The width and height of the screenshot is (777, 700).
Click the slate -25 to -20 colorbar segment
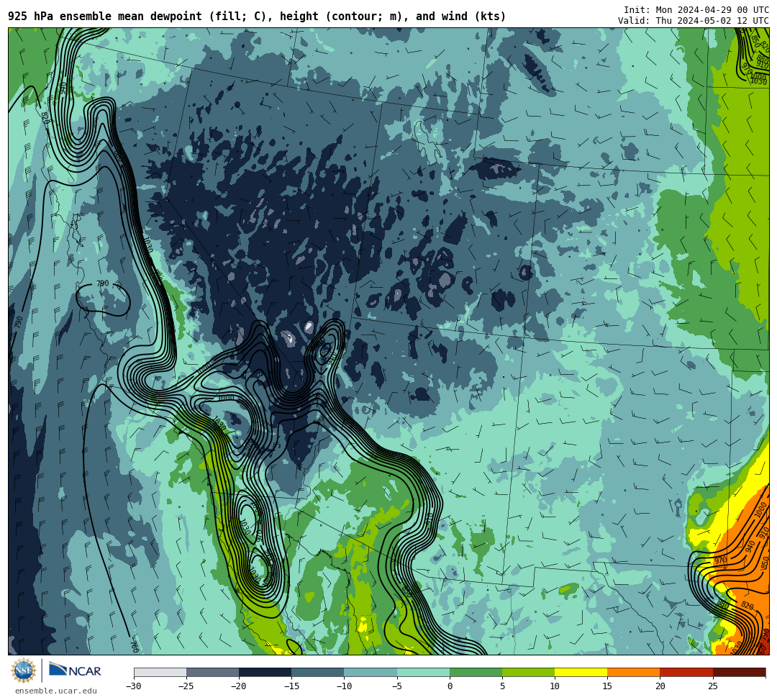click(212, 672)
